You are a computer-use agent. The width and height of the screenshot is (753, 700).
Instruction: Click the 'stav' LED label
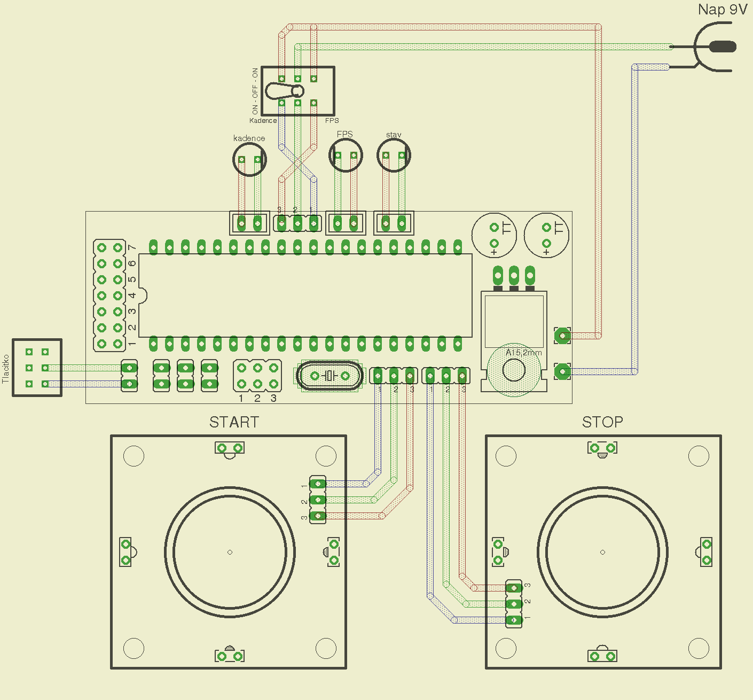coord(394,135)
